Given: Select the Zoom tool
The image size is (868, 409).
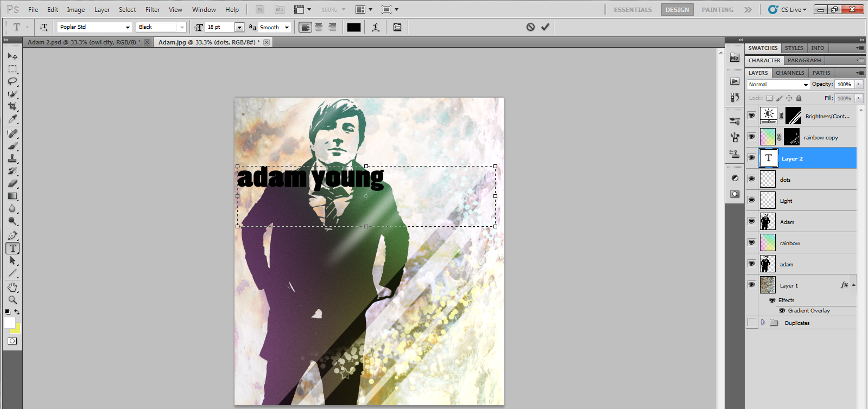Looking at the screenshot, I should pos(12,299).
